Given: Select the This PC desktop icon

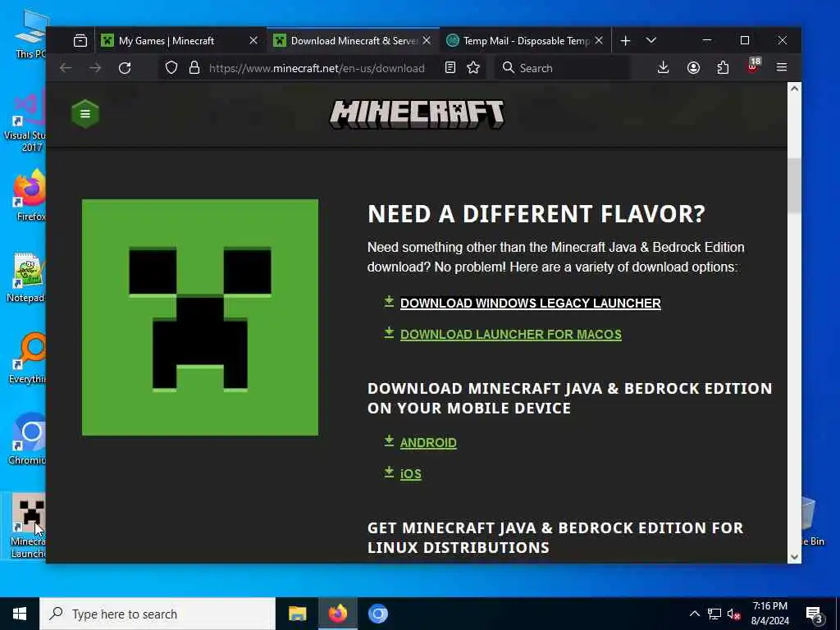Looking at the screenshot, I should [x=31, y=33].
